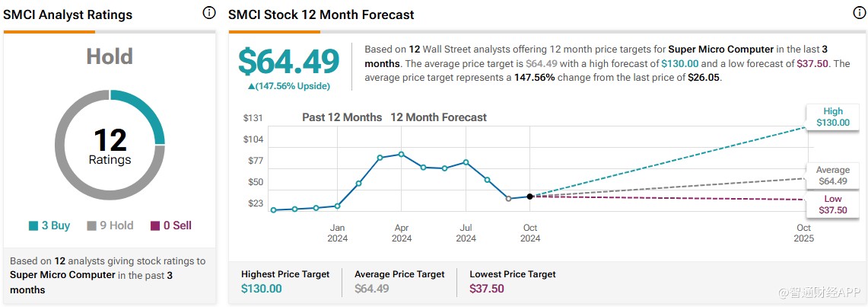
Task: Click the Past 12 Months chart label
Action: pos(342,117)
